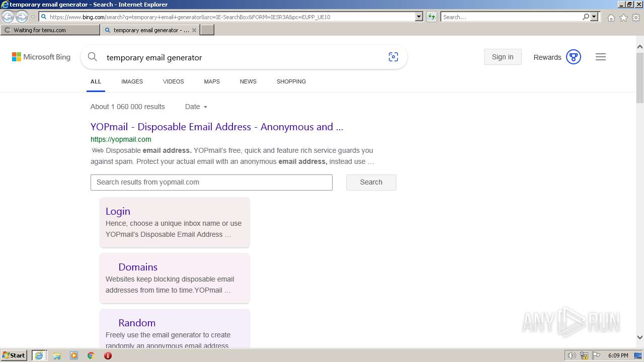
Task: Click the Internet Explorer taskbar icon
Action: [x=39, y=355]
